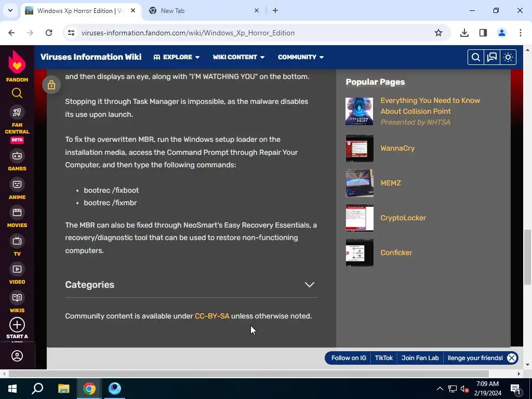This screenshot has width=532, height=399.
Task: Click the Fandom sidebar search icon
Action: coord(17,93)
